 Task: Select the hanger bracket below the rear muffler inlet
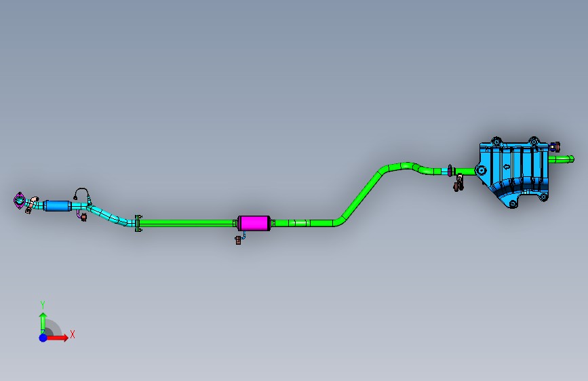click(458, 182)
